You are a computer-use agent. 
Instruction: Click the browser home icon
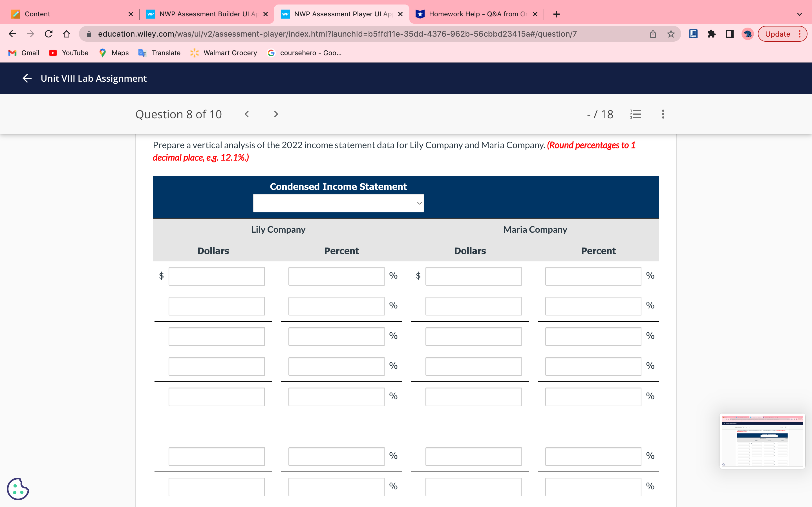click(66, 34)
